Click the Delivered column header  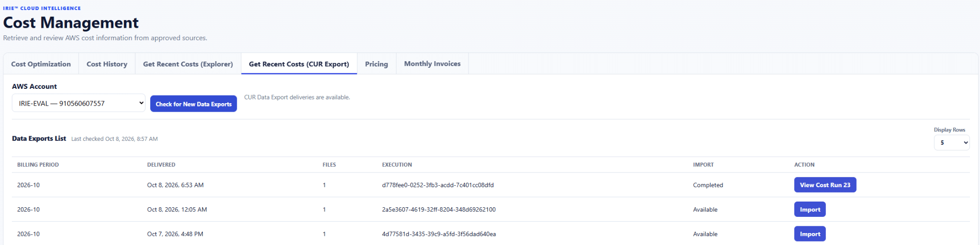pyautogui.click(x=161, y=165)
